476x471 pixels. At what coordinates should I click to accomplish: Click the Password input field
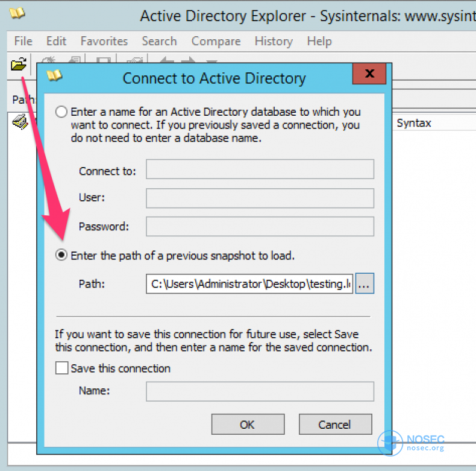(x=260, y=226)
